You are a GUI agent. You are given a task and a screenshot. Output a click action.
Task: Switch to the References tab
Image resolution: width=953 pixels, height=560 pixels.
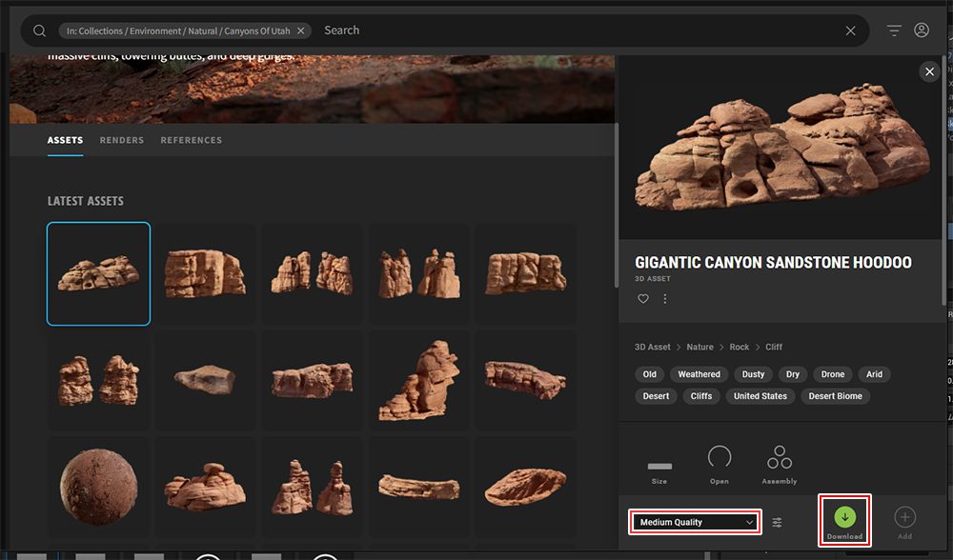pos(191,140)
